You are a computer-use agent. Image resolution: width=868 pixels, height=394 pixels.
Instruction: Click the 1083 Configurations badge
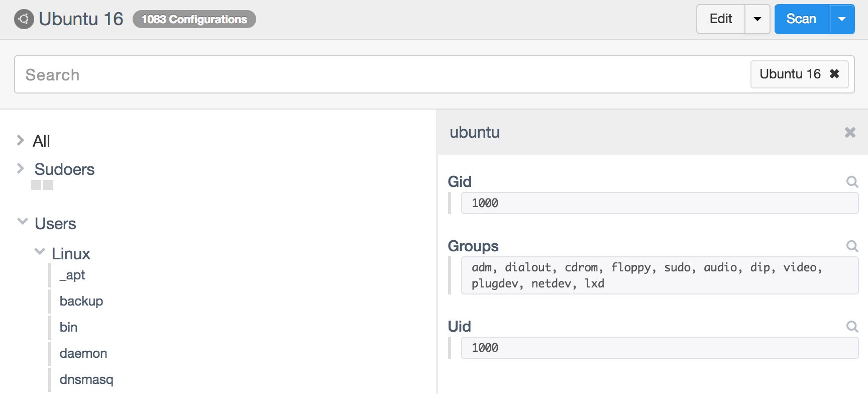click(194, 19)
